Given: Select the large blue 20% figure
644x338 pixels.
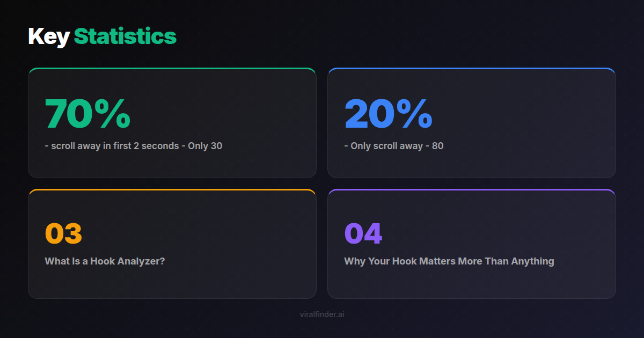Looking at the screenshot, I should coord(388,114).
